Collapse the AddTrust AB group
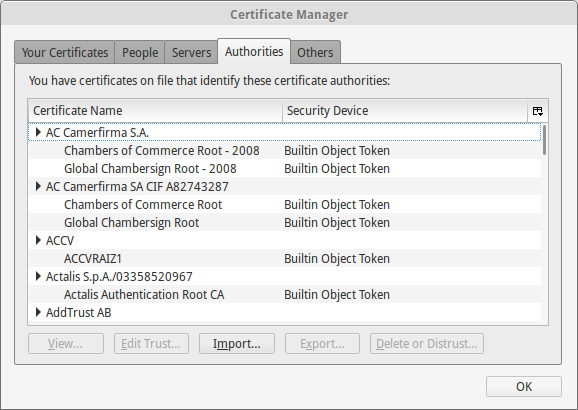This screenshot has height=410, width=578. (x=38, y=312)
